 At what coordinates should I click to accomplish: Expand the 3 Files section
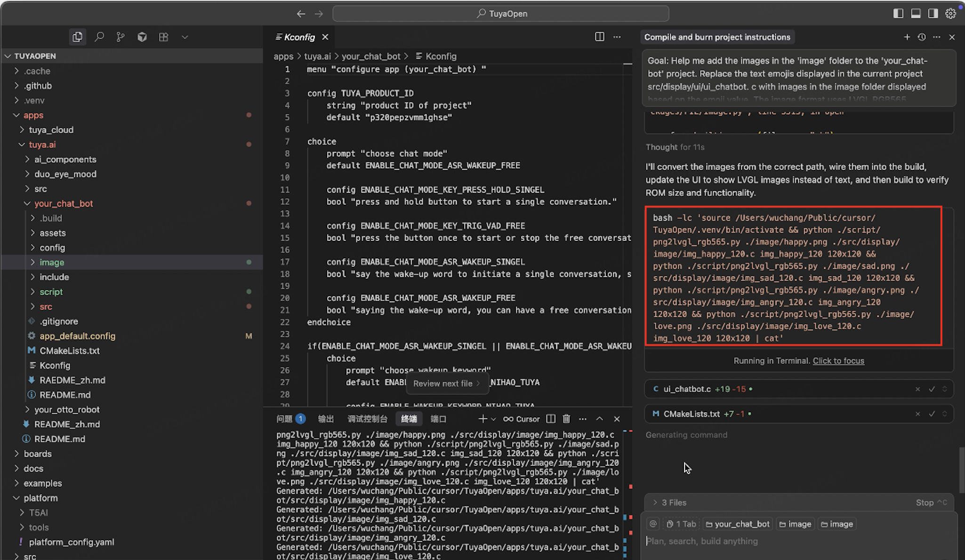tap(674, 503)
